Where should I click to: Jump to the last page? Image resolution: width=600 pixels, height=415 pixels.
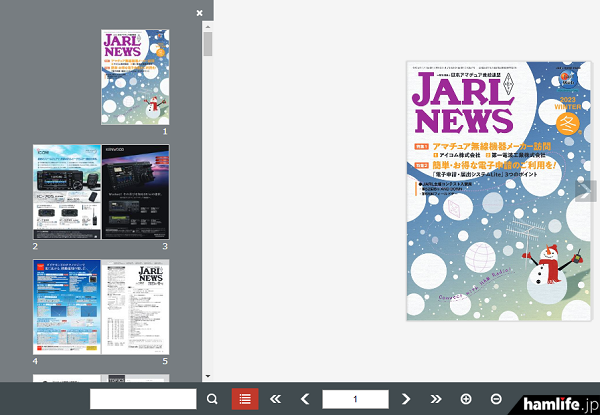point(436,399)
